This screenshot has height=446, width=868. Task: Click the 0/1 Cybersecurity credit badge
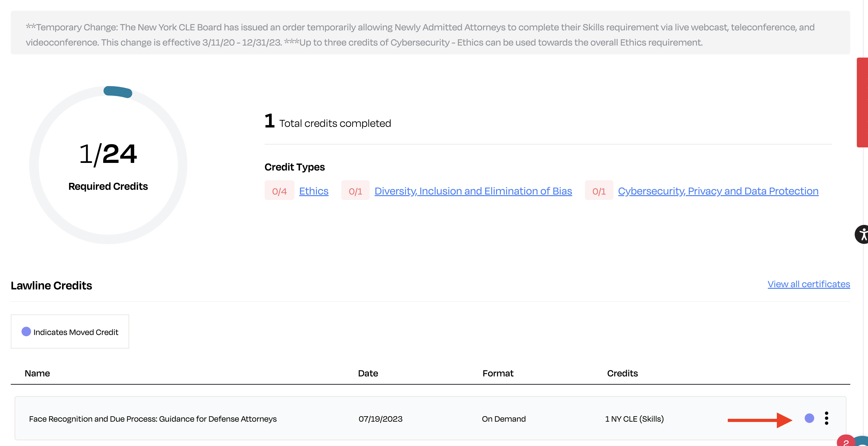[599, 190]
